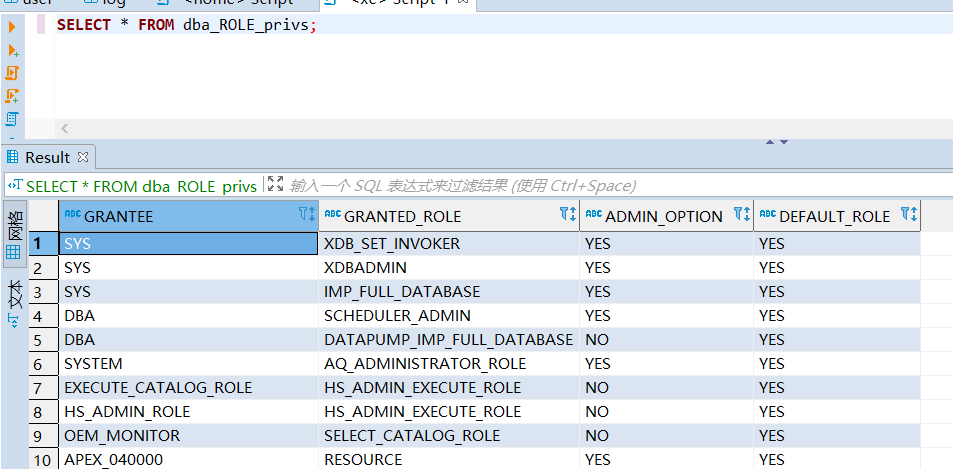Expand the filter panel icon
The height and width of the screenshot is (469, 953).
coord(276,185)
